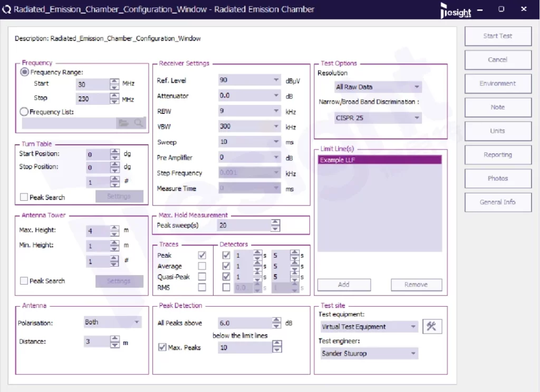Select Example LLF in Limit Lines list
The height and width of the screenshot is (392, 540).
(380, 160)
